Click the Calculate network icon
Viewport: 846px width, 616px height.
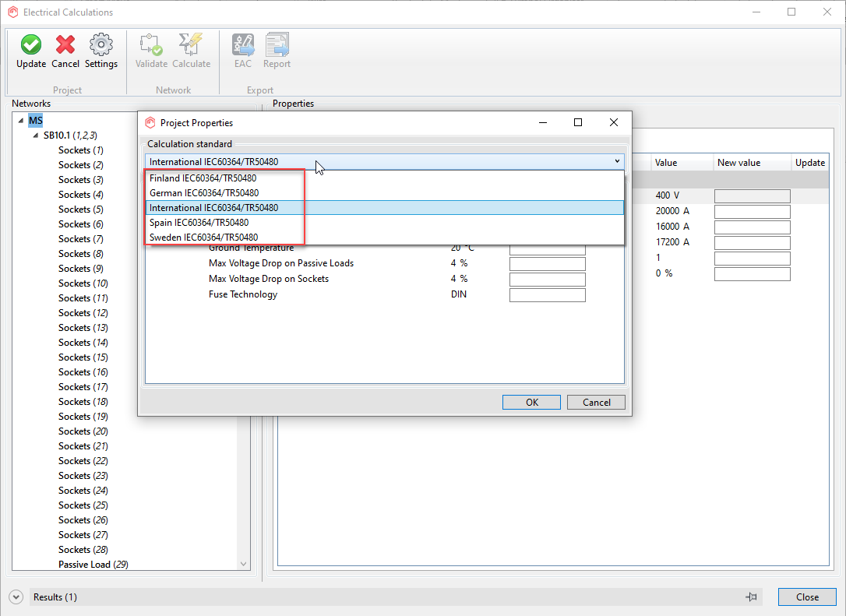coord(191,45)
